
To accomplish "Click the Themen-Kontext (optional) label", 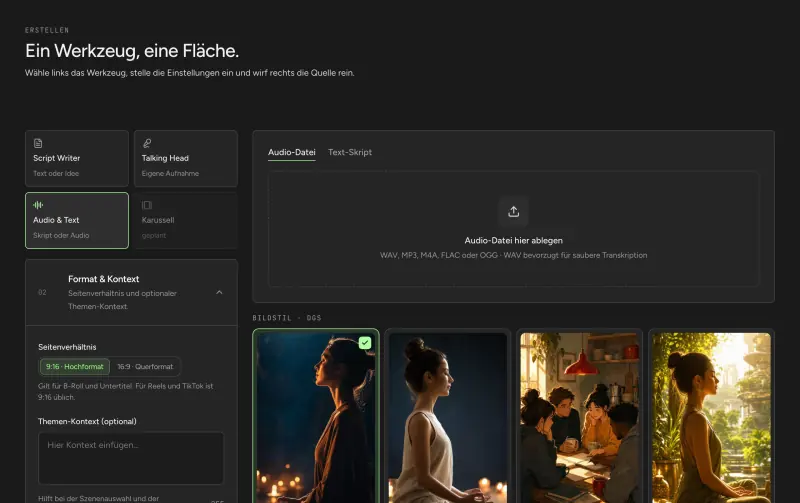I will [x=87, y=421].
